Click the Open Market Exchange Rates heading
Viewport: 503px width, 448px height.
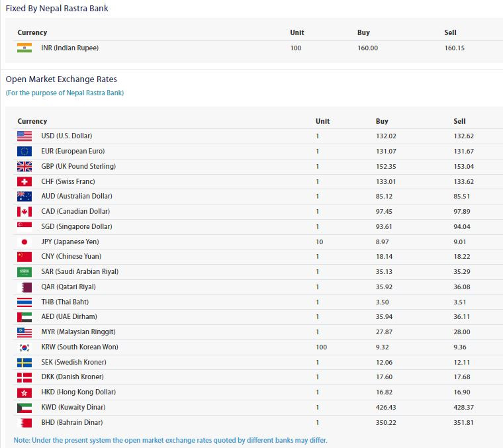(61, 79)
